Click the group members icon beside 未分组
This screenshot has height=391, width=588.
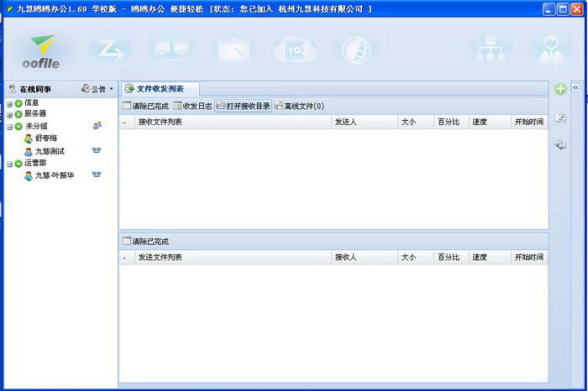[x=97, y=126]
